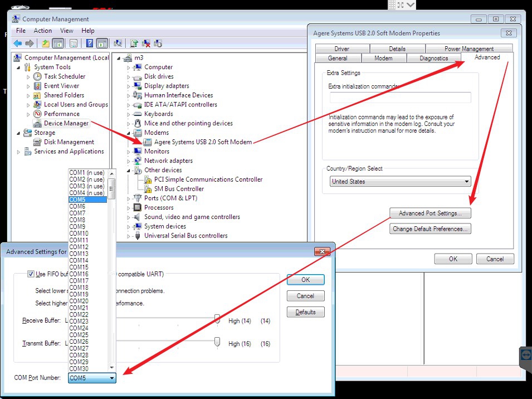Toggle the Show/Hide Console Tree toolbar icon
Viewport: 532px width, 399px height.
[58, 43]
